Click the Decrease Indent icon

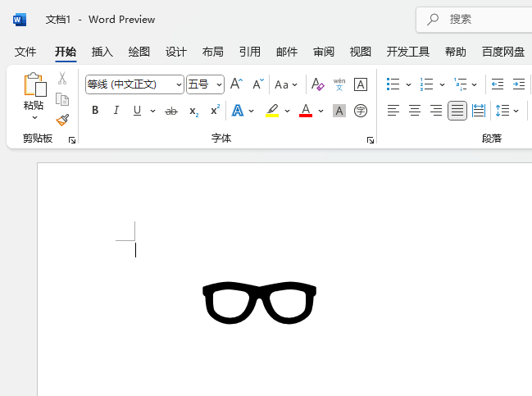click(x=497, y=84)
